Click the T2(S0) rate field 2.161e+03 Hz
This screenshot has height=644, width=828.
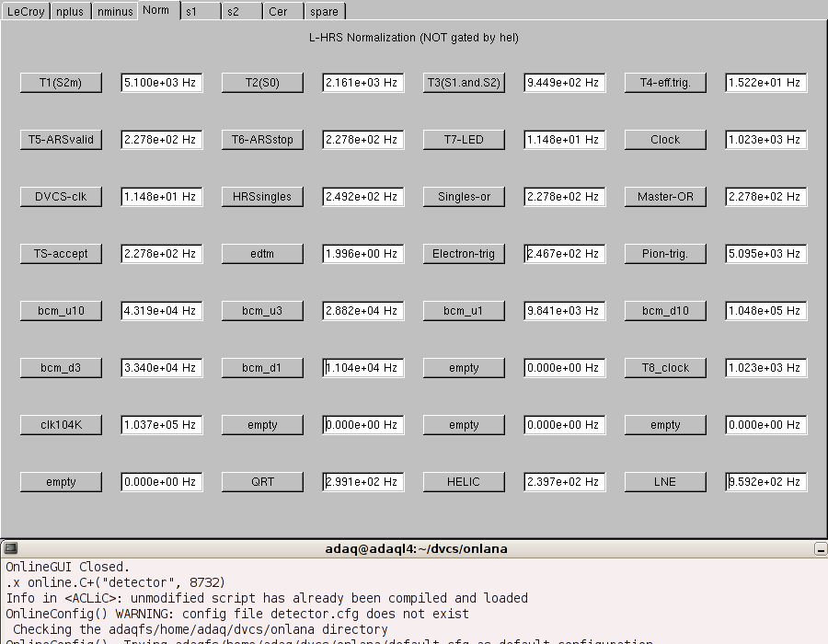[363, 83]
